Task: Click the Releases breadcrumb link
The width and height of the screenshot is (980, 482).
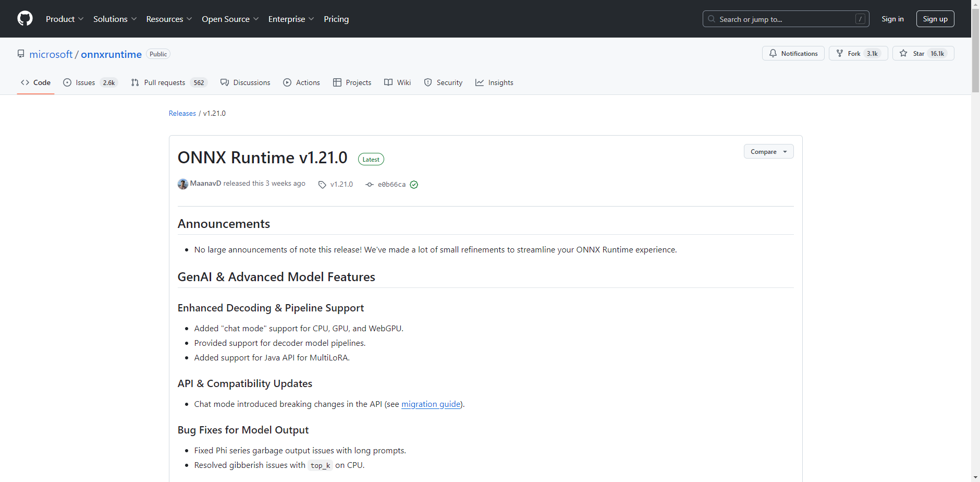Action: tap(182, 113)
